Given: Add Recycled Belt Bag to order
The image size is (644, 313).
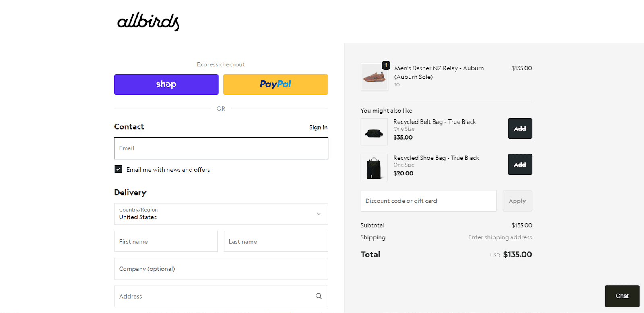Looking at the screenshot, I should click(520, 128).
